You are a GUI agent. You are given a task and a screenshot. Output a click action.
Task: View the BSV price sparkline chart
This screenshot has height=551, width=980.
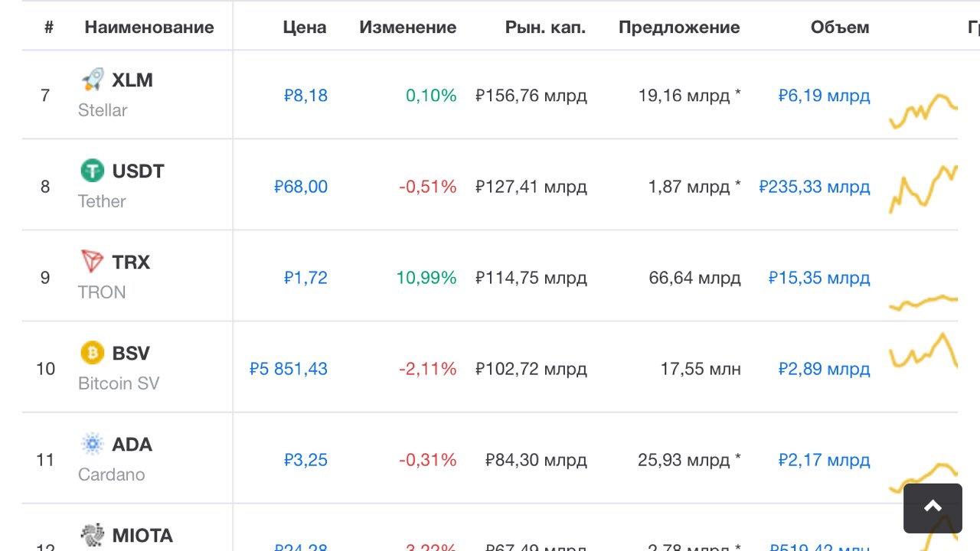pos(923,352)
